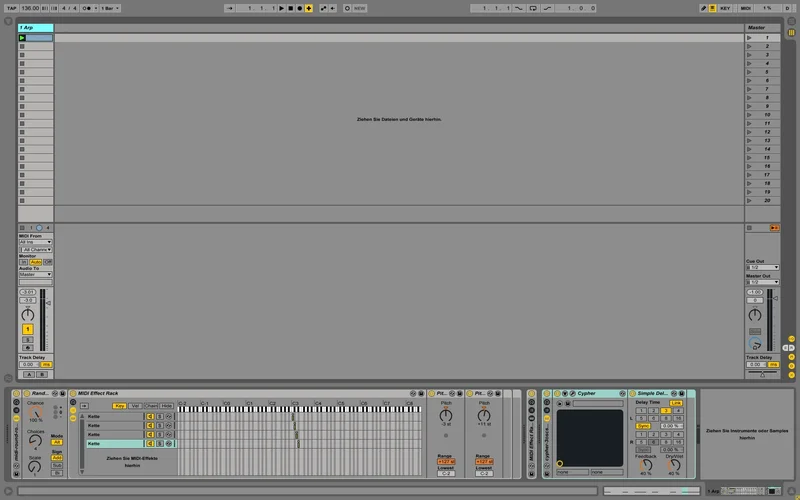Solo the 1 Arp track with S button
Image resolution: width=800 pixels, height=500 pixels.
(x=28, y=340)
